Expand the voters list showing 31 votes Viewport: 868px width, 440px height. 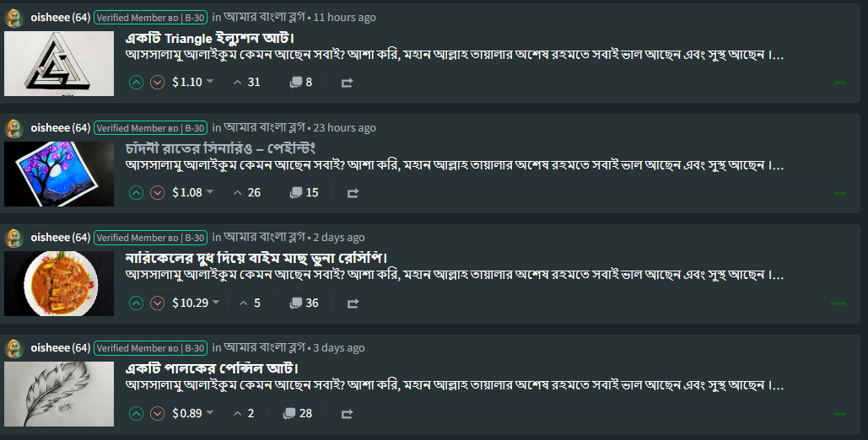(x=246, y=83)
